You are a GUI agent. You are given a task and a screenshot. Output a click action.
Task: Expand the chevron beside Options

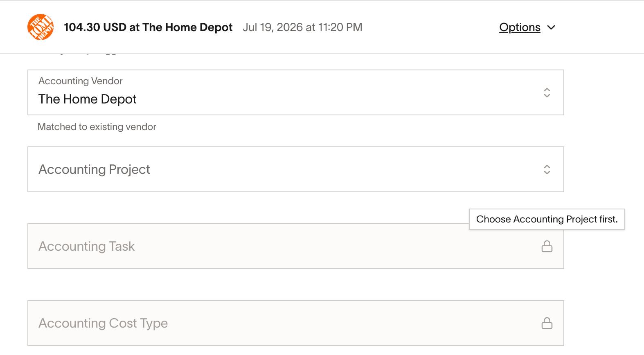point(551,27)
